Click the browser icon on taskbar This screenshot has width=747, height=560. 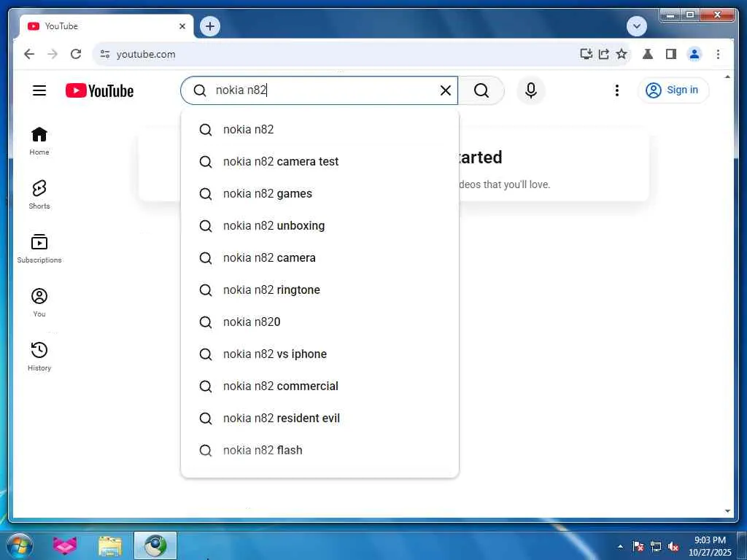tap(155, 545)
